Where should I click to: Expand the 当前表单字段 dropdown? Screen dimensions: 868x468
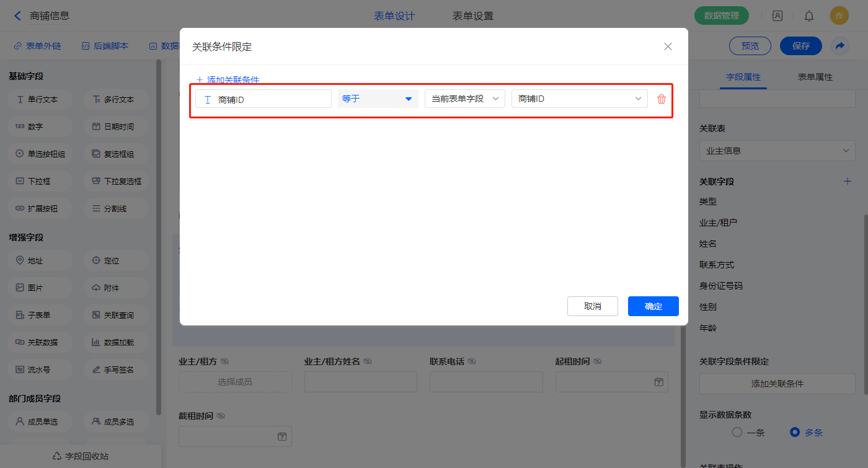464,99
